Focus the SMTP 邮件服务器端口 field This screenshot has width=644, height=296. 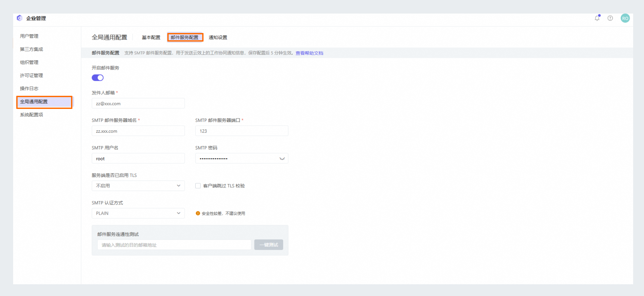pyautogui.click(x=241, y=131)
